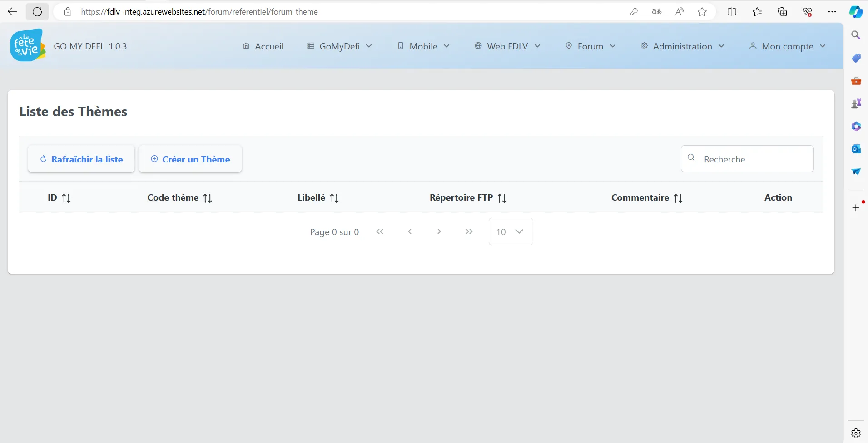868x443 pixels.
Task: Open the Forum navigation menu
Action: 590,46
